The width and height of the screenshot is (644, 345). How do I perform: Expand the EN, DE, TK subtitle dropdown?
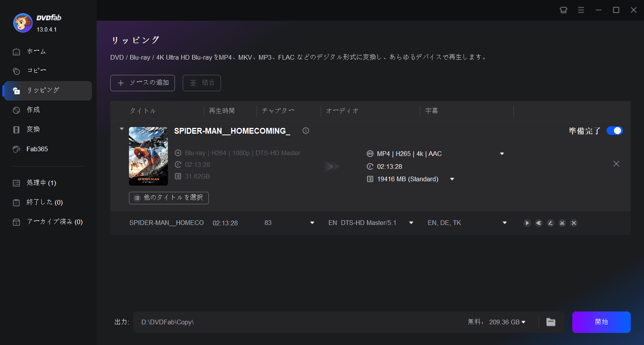(x=505, y=223)
